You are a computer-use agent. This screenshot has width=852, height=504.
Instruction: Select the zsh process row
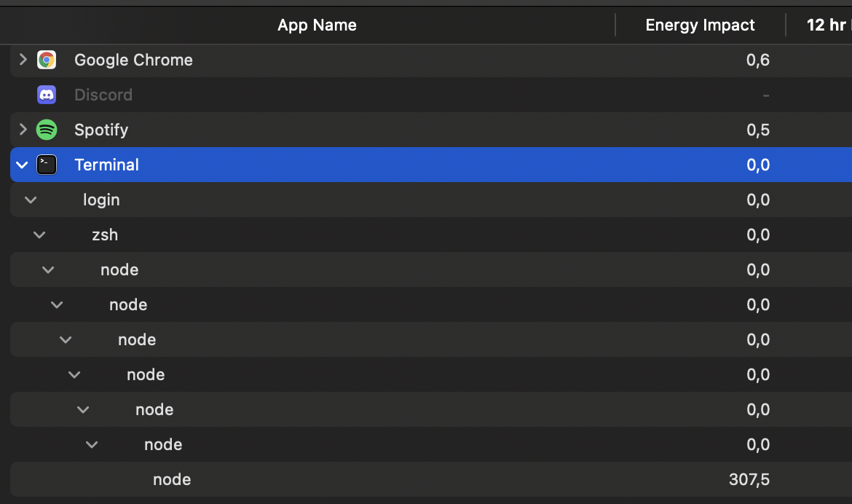pos(105,235)
